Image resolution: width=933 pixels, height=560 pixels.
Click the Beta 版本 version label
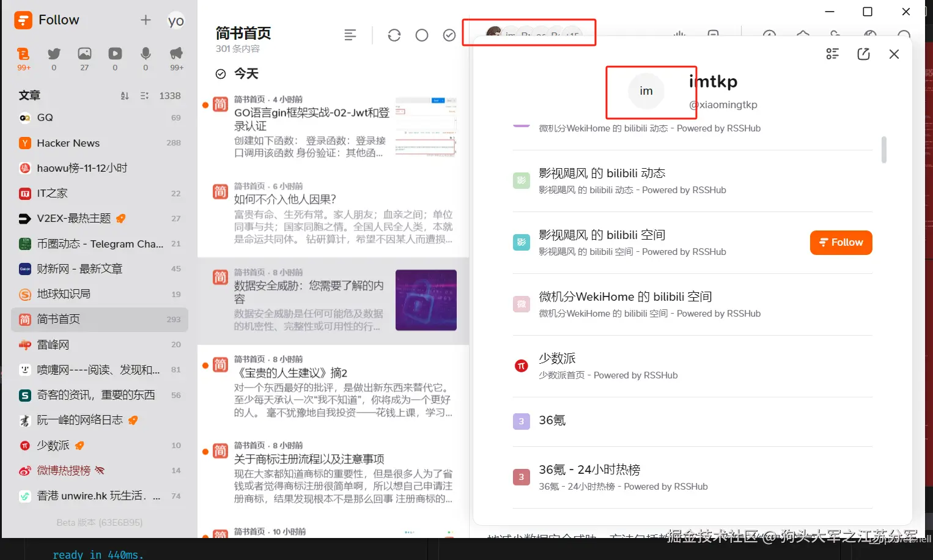tap(100, 523)
